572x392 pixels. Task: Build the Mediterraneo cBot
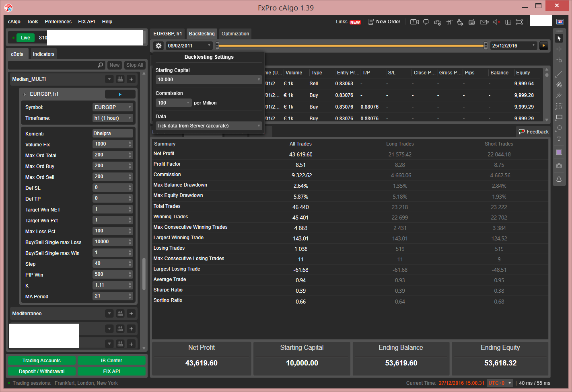[120, 314]
